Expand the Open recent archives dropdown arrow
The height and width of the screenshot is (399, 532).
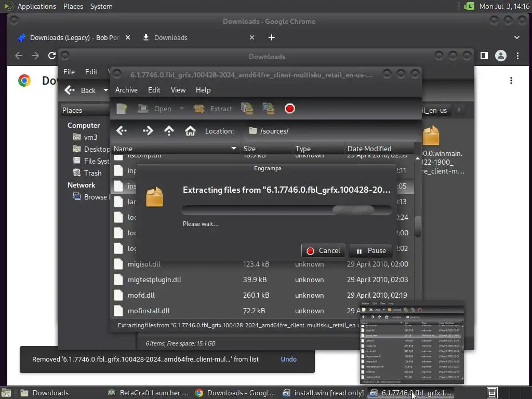(x=181, y=109)
